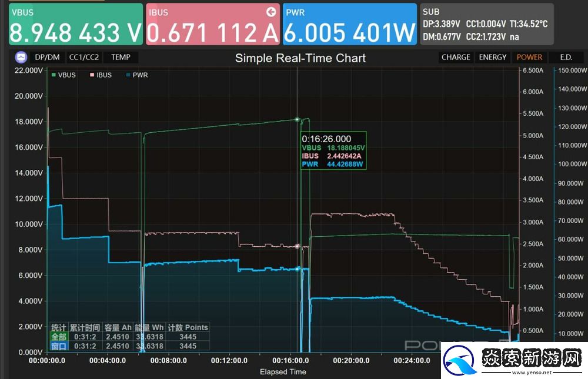Click the 全部 row label in statistics table
588x379 pixels.
point(58,337)
